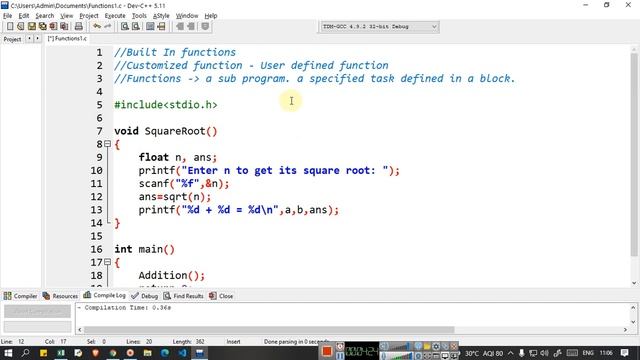Click the Save file toolbar icon
640x360 pixels.
pyautogui.click(x=31, y=26)
